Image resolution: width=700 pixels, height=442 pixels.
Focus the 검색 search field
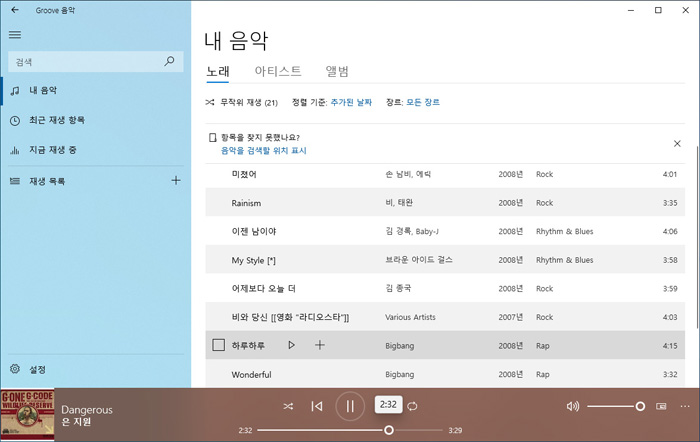tap(96, 62)
